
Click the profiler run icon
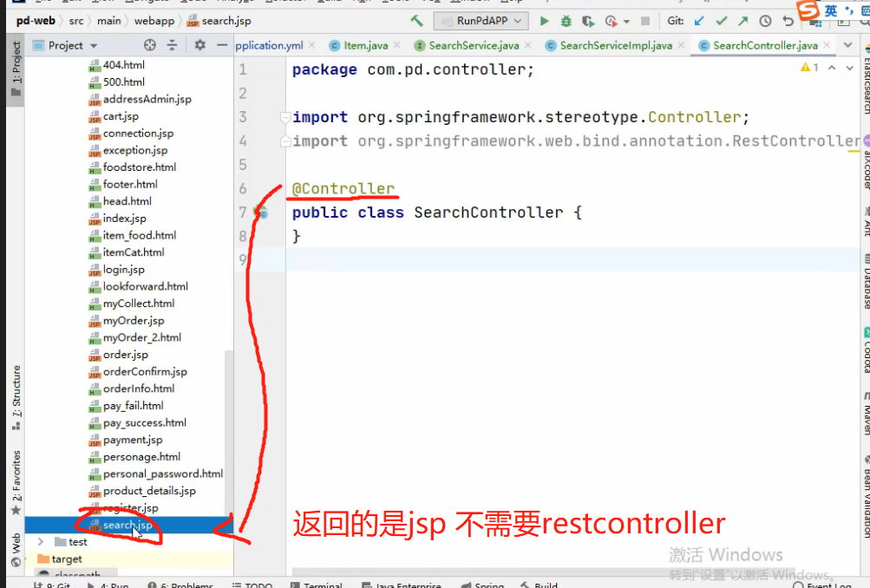(x=612, y=21)
